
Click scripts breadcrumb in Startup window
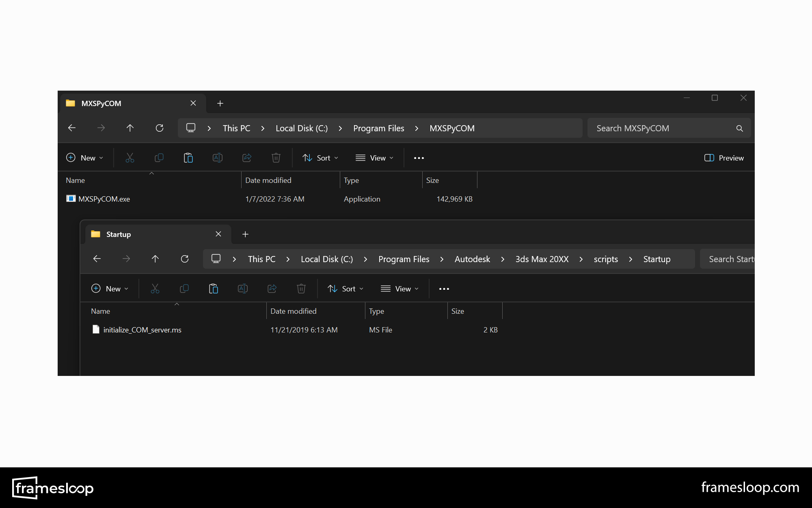[606, 259]
